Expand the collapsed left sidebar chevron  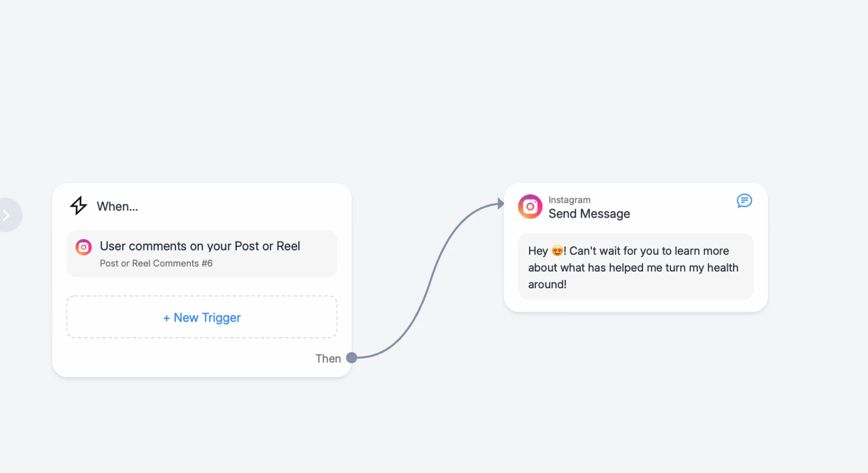click(7, 215)
